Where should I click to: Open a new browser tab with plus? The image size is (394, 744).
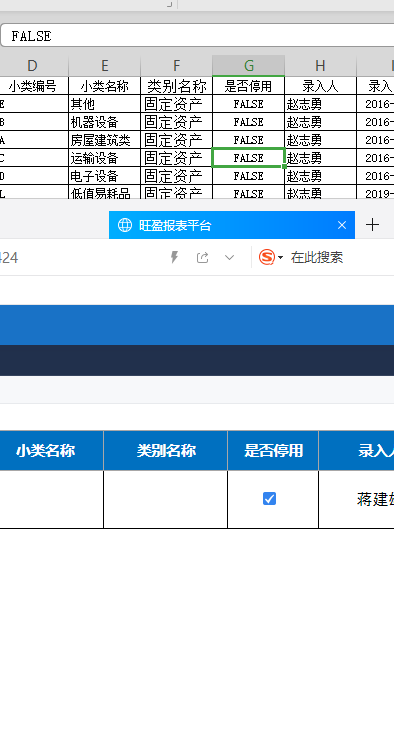tap(373, 225)
